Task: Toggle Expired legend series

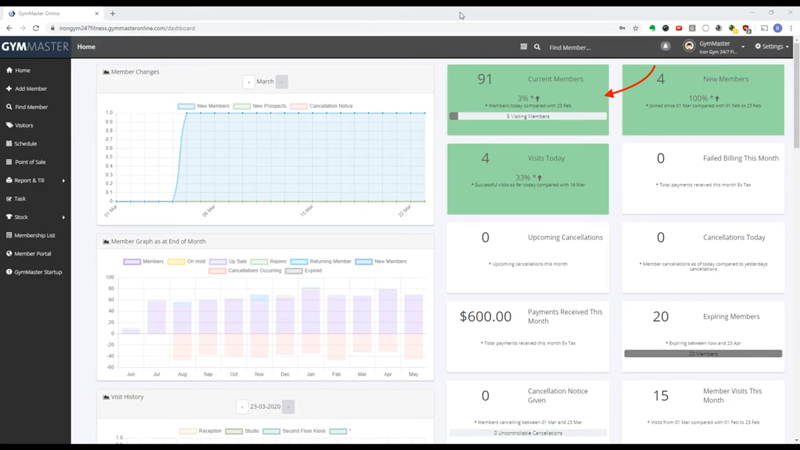Action: 304,270
